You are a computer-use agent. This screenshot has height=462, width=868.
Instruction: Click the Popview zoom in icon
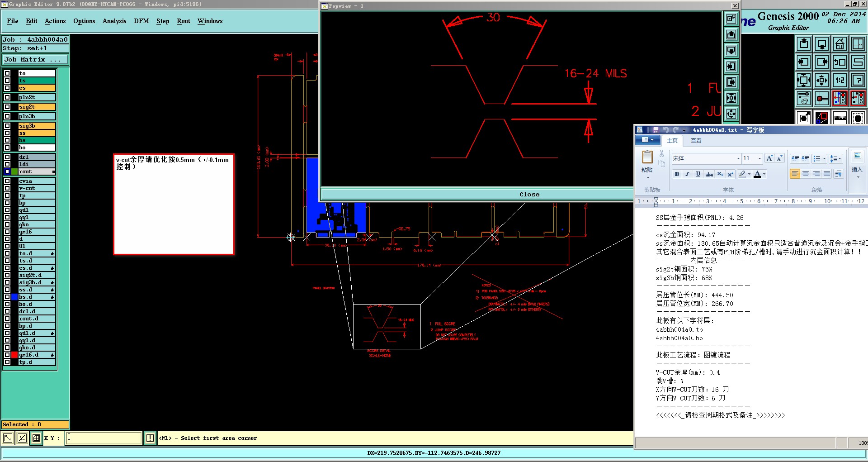pos(731,98)
